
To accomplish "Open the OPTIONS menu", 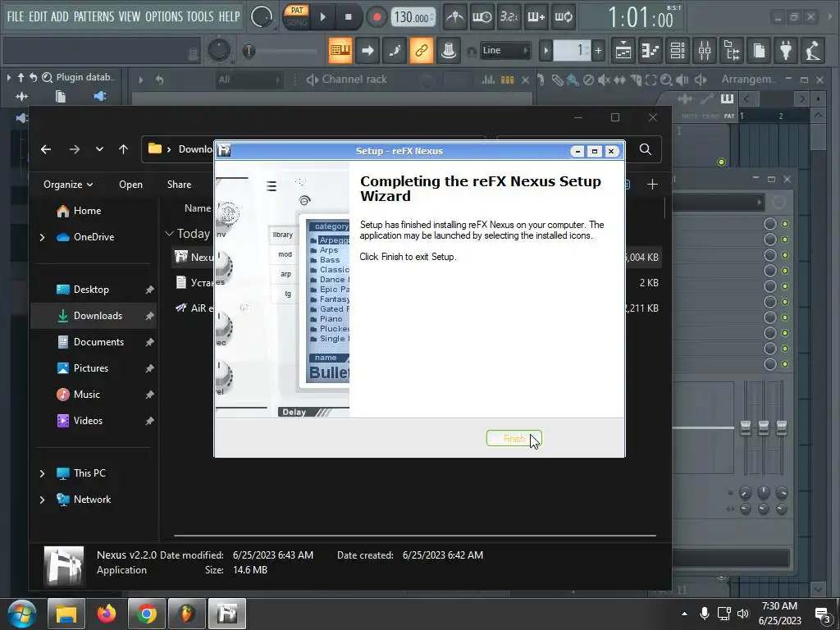I will click(163, 16).
